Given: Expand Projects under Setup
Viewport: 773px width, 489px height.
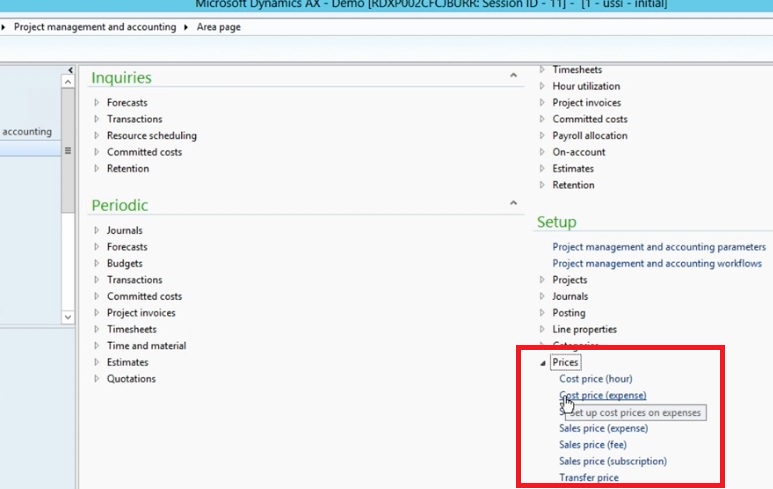Looking at the screenshot, I should tap(542, 279).
